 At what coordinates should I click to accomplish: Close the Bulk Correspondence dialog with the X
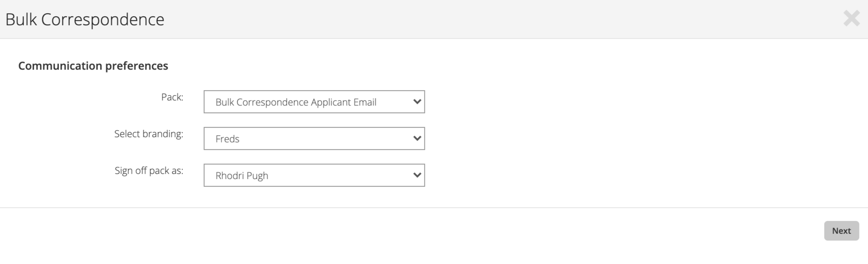(x=851, y=18)
